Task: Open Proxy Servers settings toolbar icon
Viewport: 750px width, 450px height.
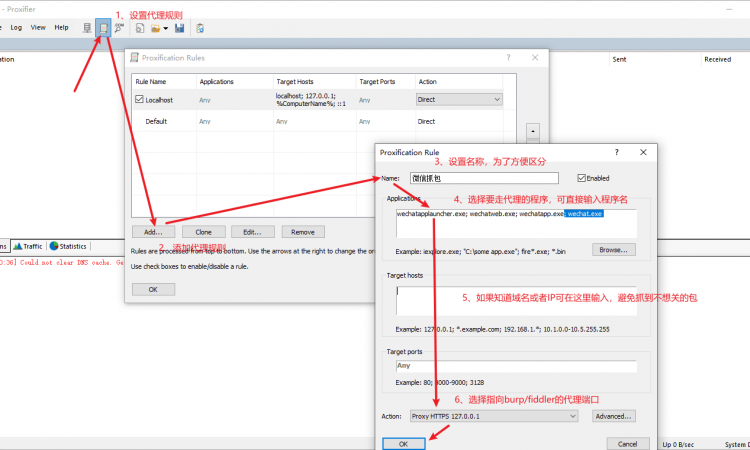Action: point(87,28)
